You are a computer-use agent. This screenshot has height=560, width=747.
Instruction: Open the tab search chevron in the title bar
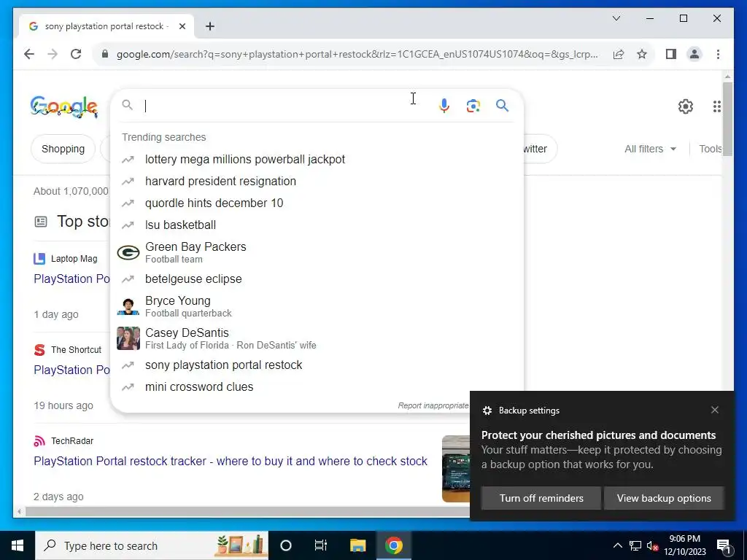click(616, 18)
